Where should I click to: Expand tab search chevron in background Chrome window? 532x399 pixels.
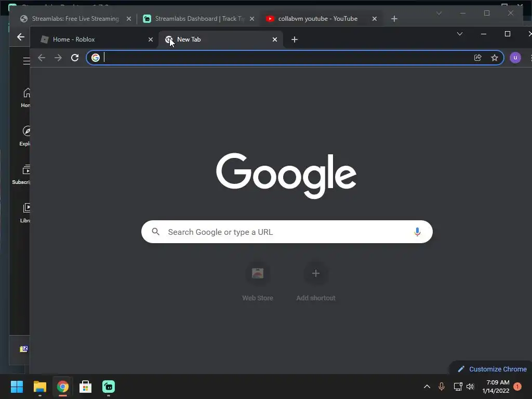(438, 13)
